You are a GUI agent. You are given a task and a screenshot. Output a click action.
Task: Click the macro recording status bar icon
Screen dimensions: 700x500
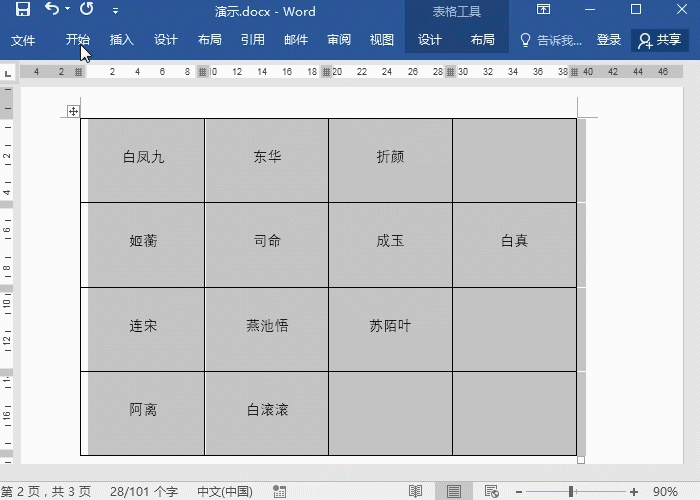[279, 492]
